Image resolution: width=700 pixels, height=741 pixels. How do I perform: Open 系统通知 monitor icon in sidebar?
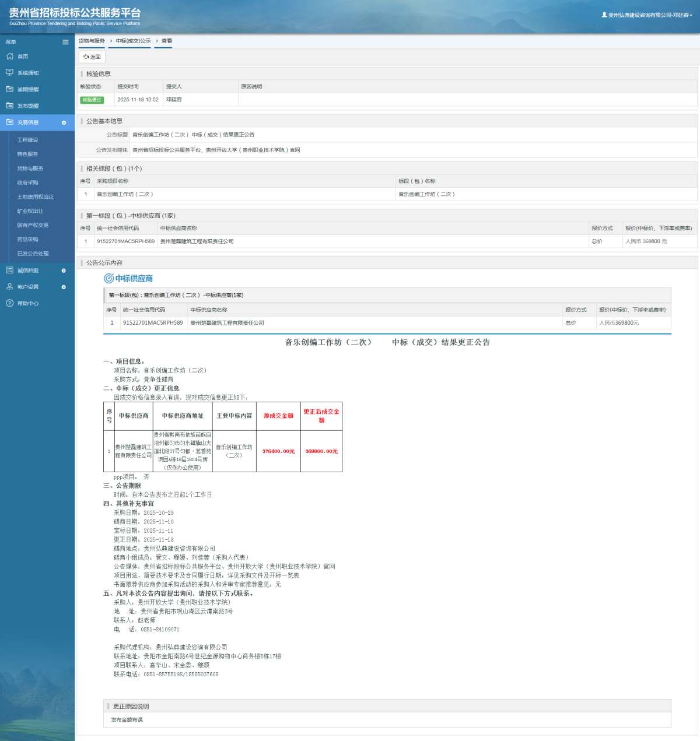pos(9,73)
